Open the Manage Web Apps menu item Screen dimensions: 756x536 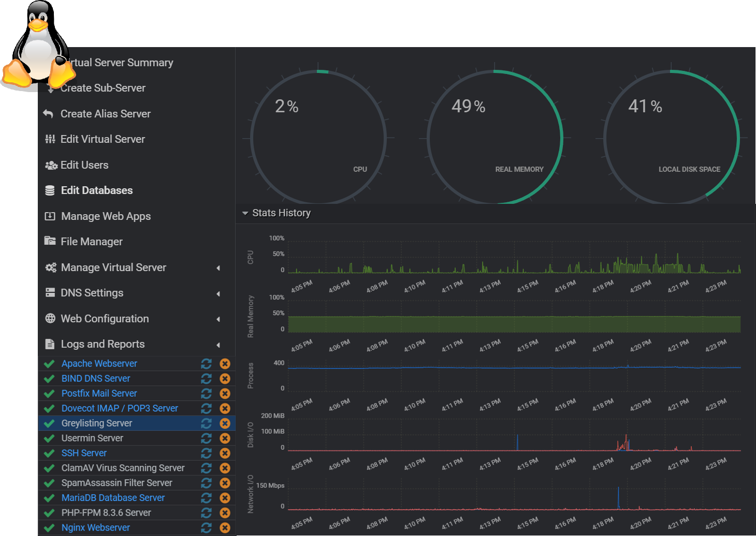106,216
